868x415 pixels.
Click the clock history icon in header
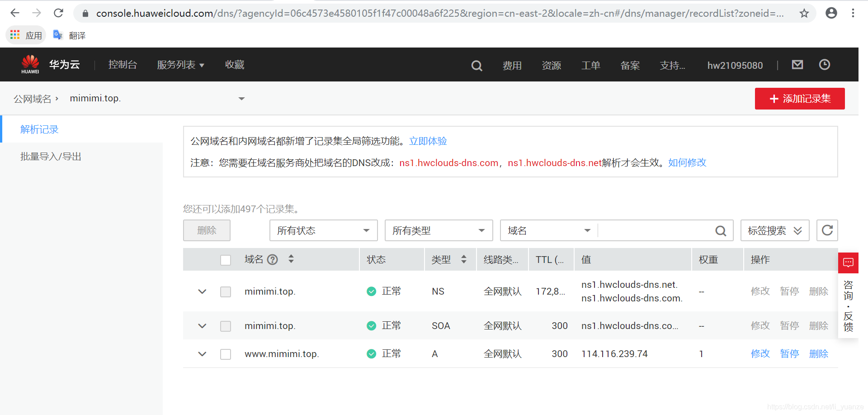point(825,65)
